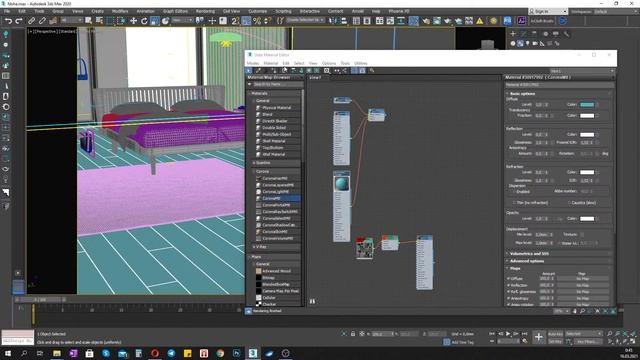Click the Sign In button
Image resolution: width=640 pixels, height=360 pixels.
[x=547, y=11]
